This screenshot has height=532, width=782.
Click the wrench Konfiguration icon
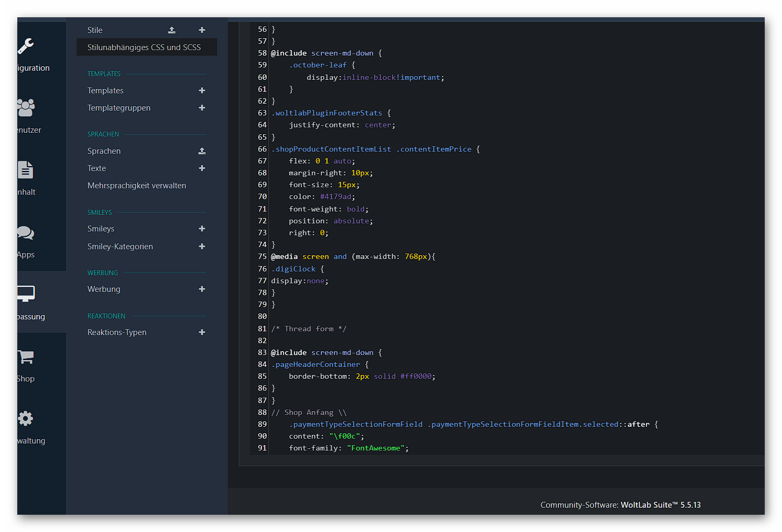coord(26,46)
